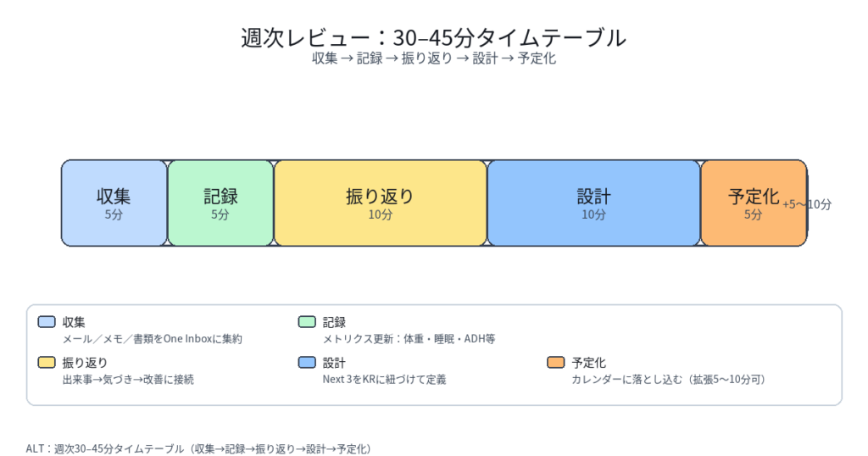The height and width of the screenshot is (456, 868).
Task: Click the 振り返り label in the legend
Action: tap(80, 363)
